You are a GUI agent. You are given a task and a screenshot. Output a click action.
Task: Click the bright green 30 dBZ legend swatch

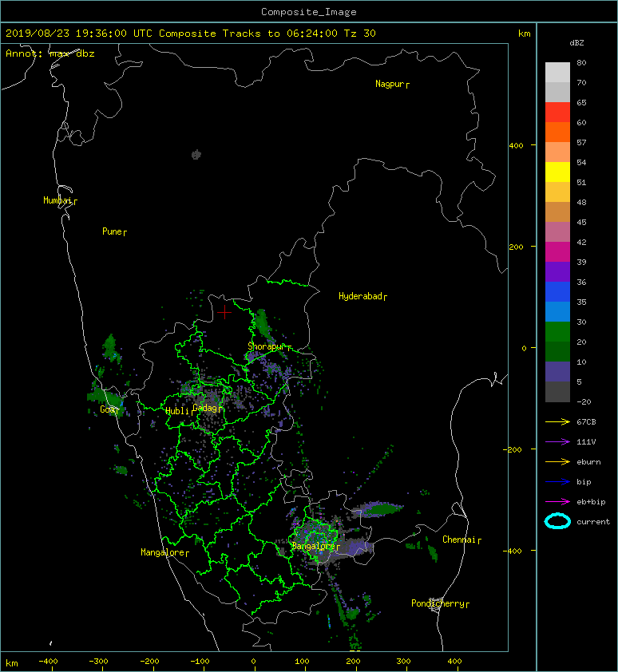(x=557, y=331)
